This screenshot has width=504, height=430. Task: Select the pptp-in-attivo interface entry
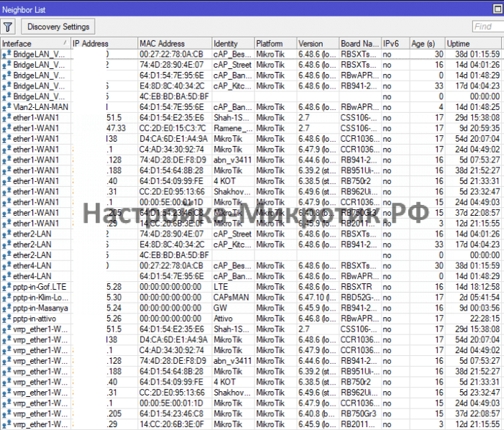coord(35,319)
